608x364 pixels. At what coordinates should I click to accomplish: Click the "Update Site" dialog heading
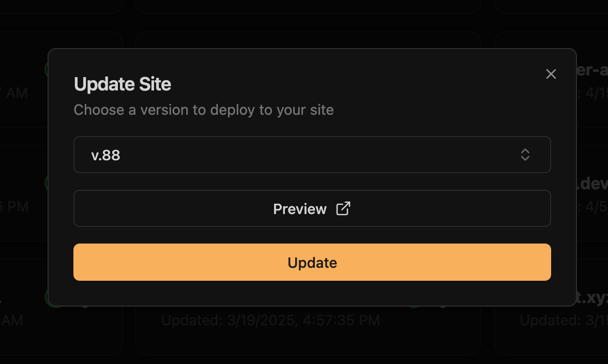pos(123,84)
